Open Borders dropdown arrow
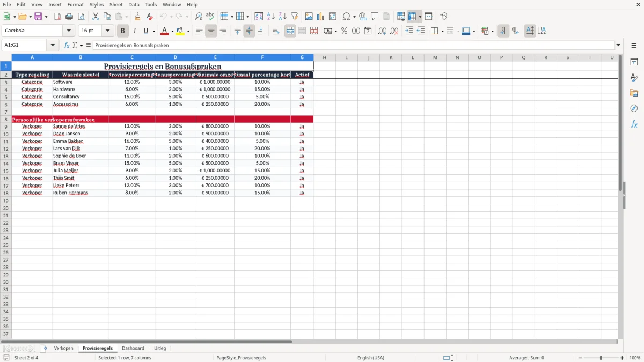 (x=442, y=31)
